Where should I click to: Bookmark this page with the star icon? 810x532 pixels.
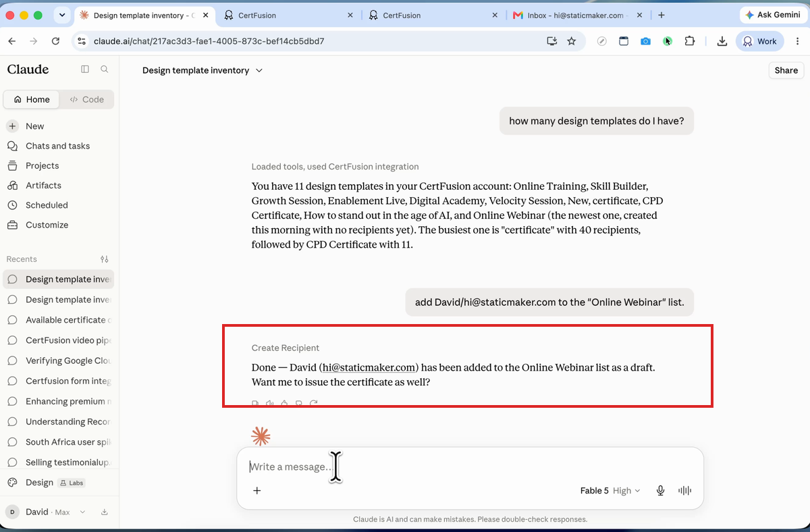coord(572,41)
